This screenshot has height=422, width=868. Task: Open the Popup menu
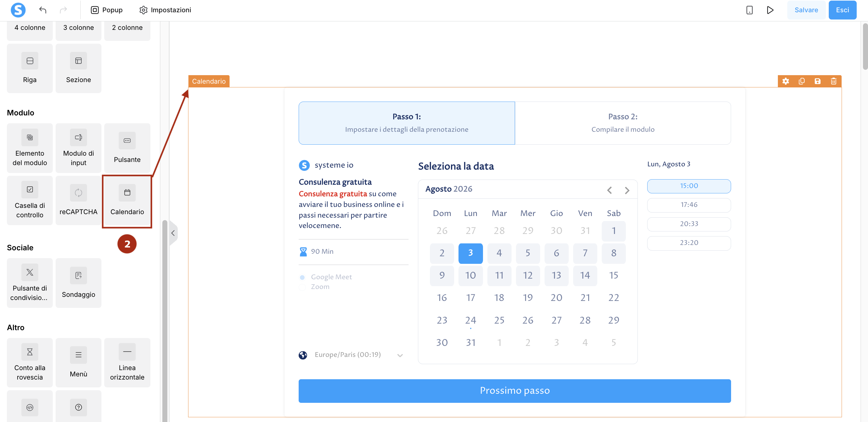click(106, 10)
